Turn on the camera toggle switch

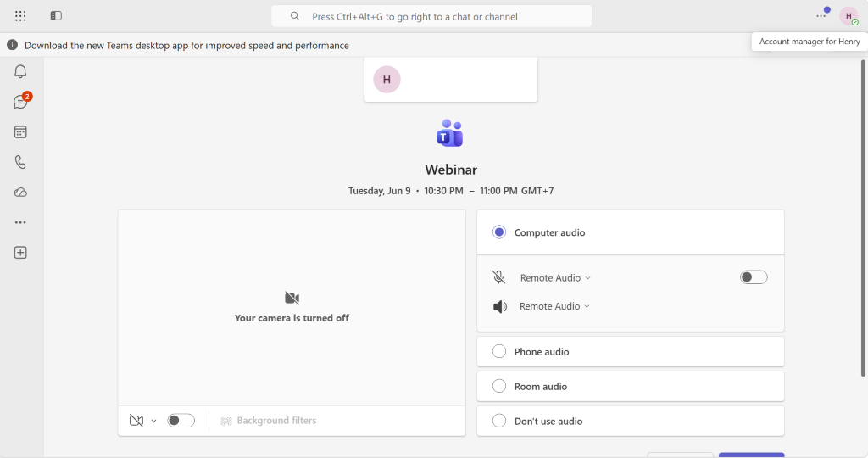[181, 421]
